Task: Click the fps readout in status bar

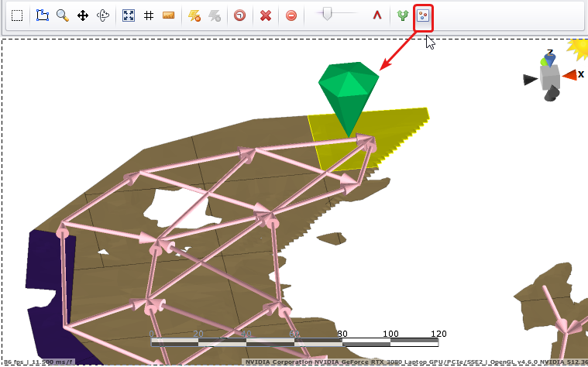Action: point(39,362)
